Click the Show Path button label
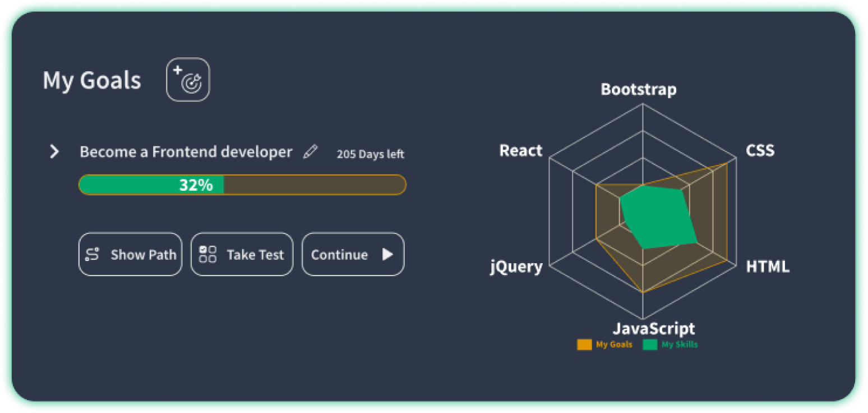This screenshot has height=413, width=868. click(143, 255)
